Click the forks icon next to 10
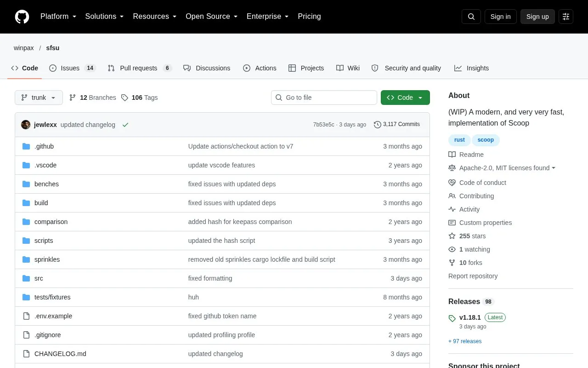 click(x=452, y=263)
